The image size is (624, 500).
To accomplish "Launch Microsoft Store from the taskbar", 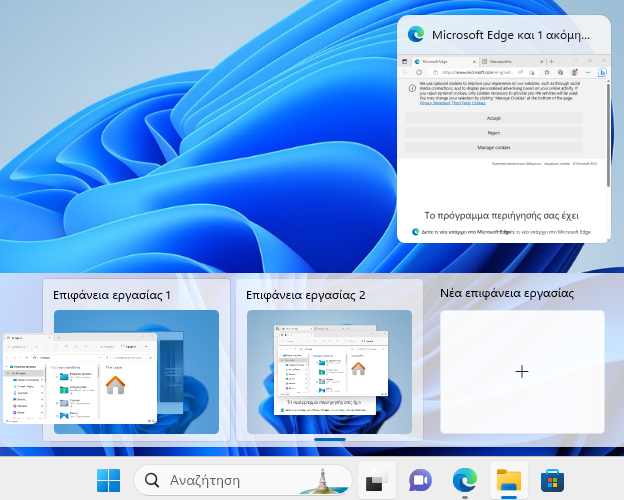I will point(552,480).
